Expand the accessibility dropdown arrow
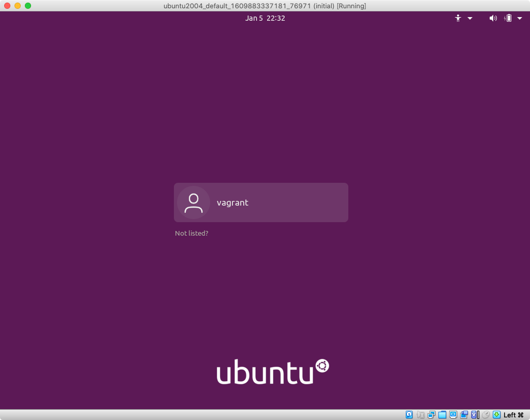Screen dimensions: 530x420 tap(470, 18)
